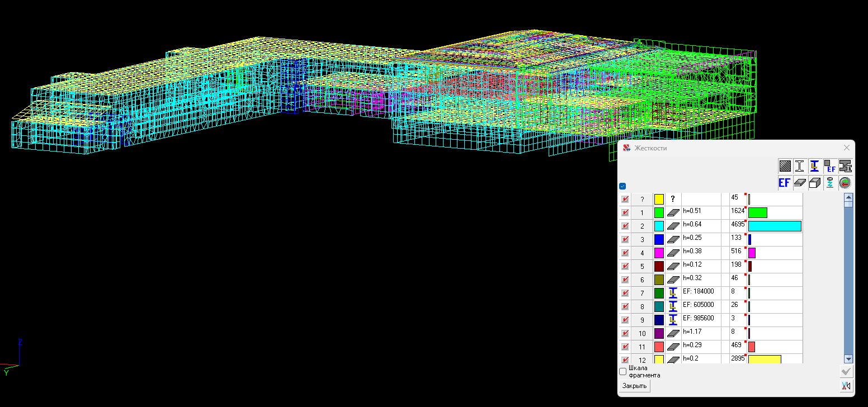Click the cut fragment icon at bottom right
This screenshot has height=407, width=868.
(846, 386)
